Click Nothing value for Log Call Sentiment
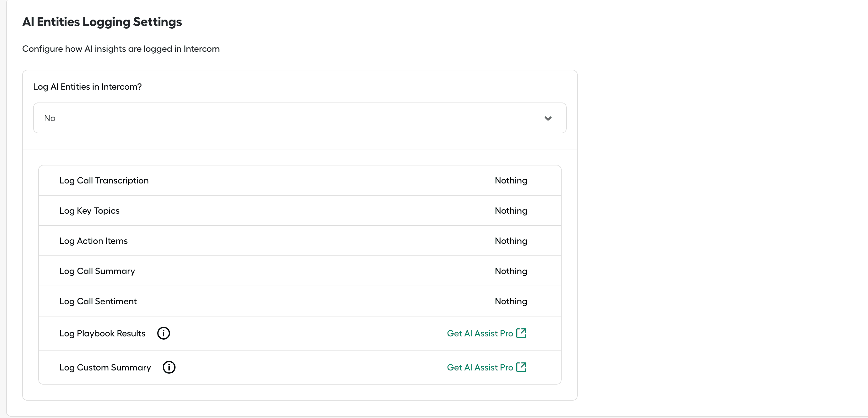868x418 pixels. (511, 301)
